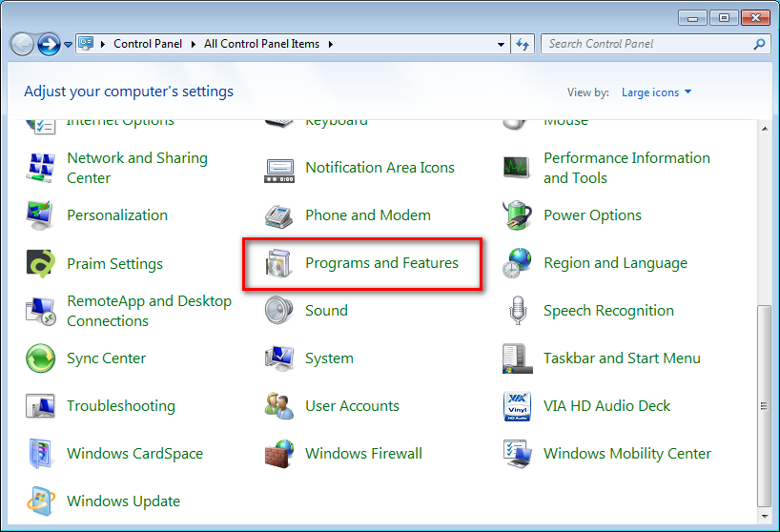Screen dimensions: 780x532
Task: Click the scrollbar down arrow
Action: coord(764,516)
